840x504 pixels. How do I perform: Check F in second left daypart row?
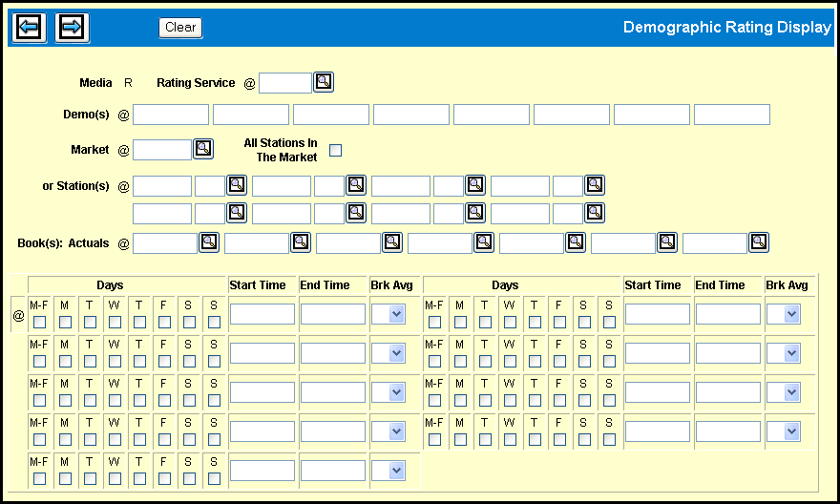164,361
